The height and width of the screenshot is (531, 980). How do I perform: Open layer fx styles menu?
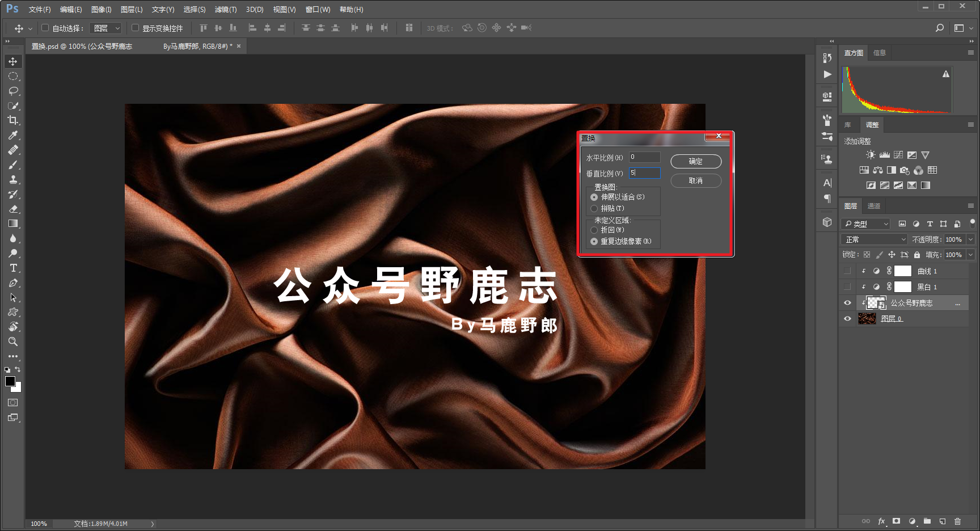click(881, 521)
